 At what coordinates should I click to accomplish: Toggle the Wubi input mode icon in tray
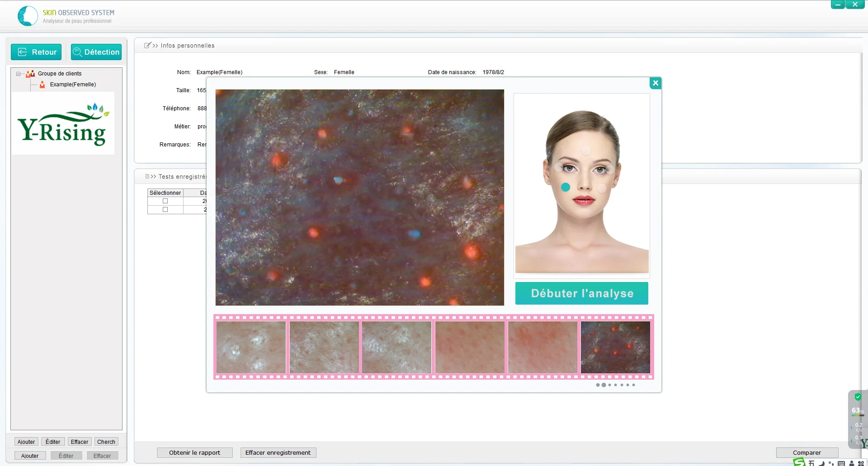[811, 463]
